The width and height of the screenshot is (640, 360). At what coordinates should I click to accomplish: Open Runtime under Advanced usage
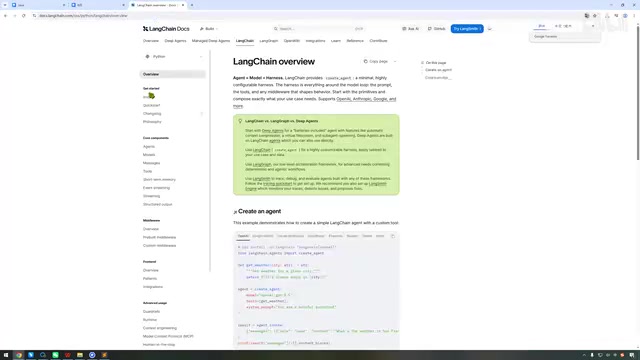pyautogui.click(x=150, y=320)
